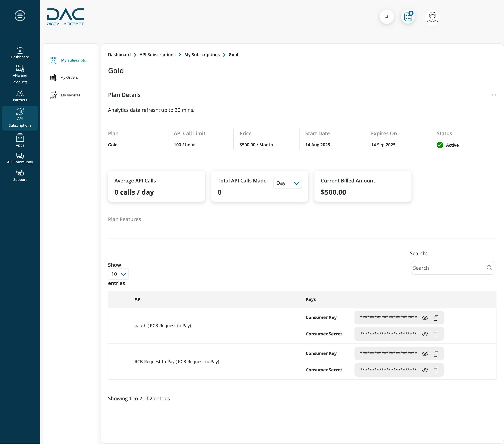The image size is (504, 444).
Task: Click the masked oauth Consumer Key field
Action: pos(399,318)
